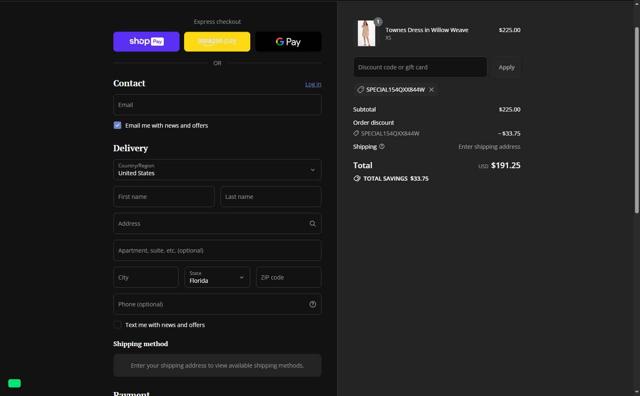
Task: Click the Townes Dress product thumbnail
Action: coord(366,33)
